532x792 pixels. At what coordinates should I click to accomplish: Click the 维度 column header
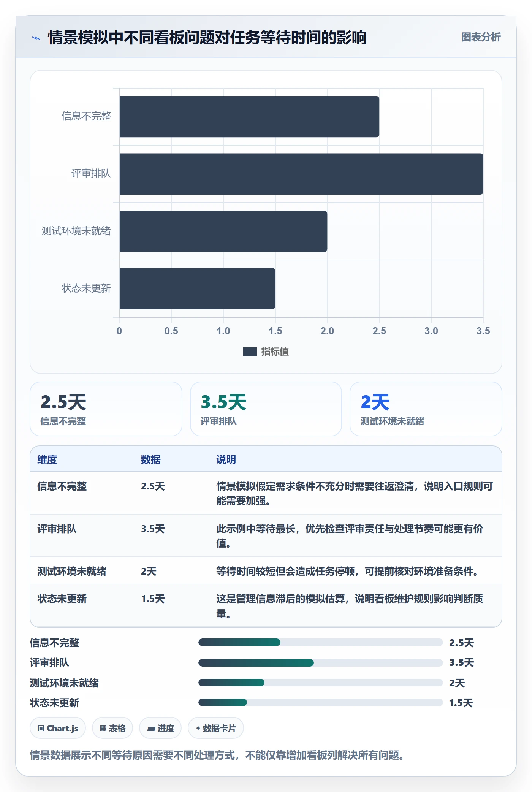click(47, 459)
